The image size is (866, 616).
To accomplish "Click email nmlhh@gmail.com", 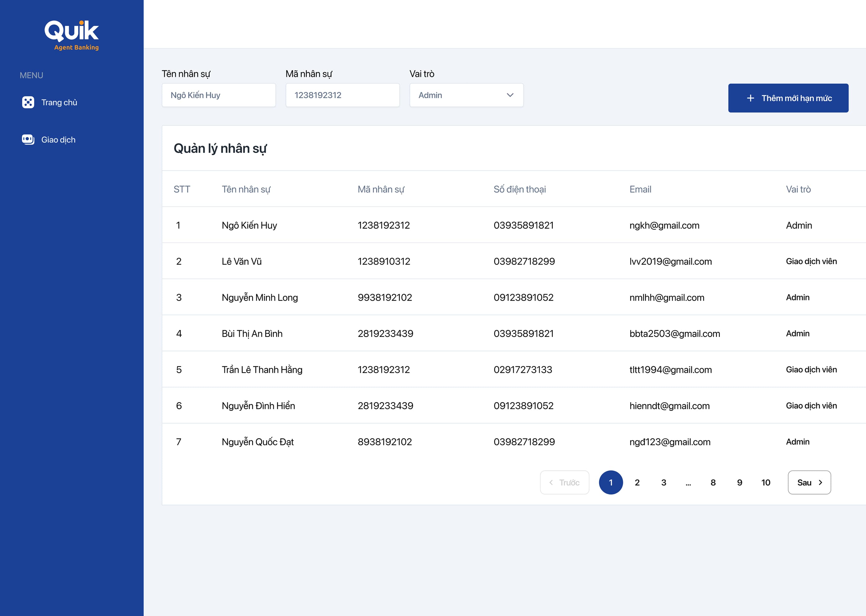I will coord(667,297).
